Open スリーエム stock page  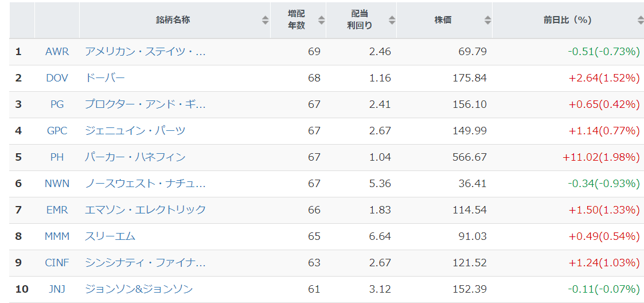click(x=110, y=236)
